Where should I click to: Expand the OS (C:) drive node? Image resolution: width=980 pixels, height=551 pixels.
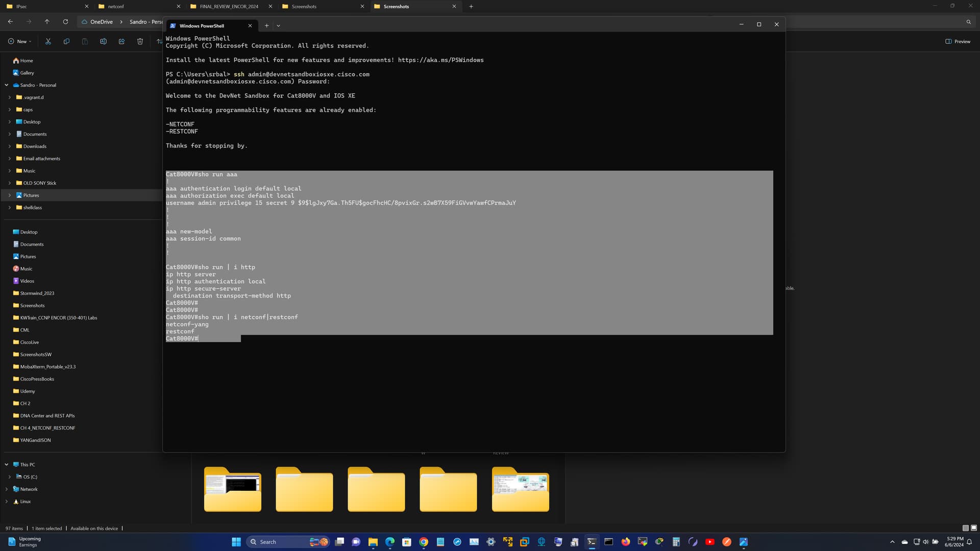[x=10, y=477]
